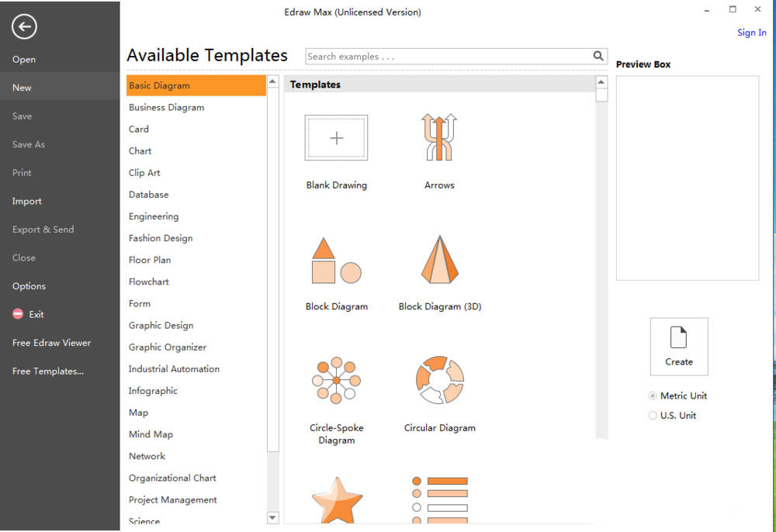Select the Card category
This screenshot has height=532, width=776.
[196, 129]
